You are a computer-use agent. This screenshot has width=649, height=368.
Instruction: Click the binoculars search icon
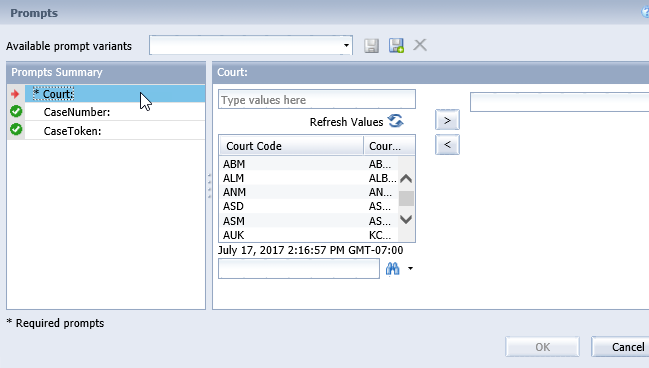[392, 269]
